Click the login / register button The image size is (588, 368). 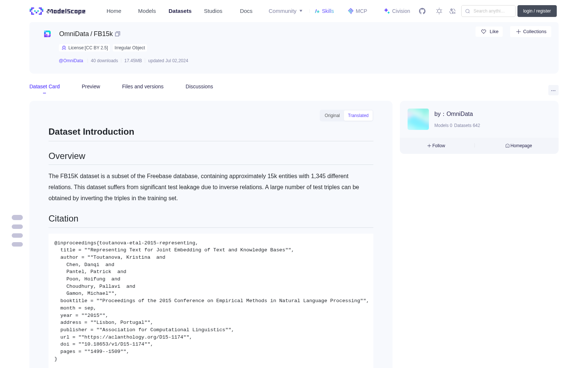click(537, 11)
